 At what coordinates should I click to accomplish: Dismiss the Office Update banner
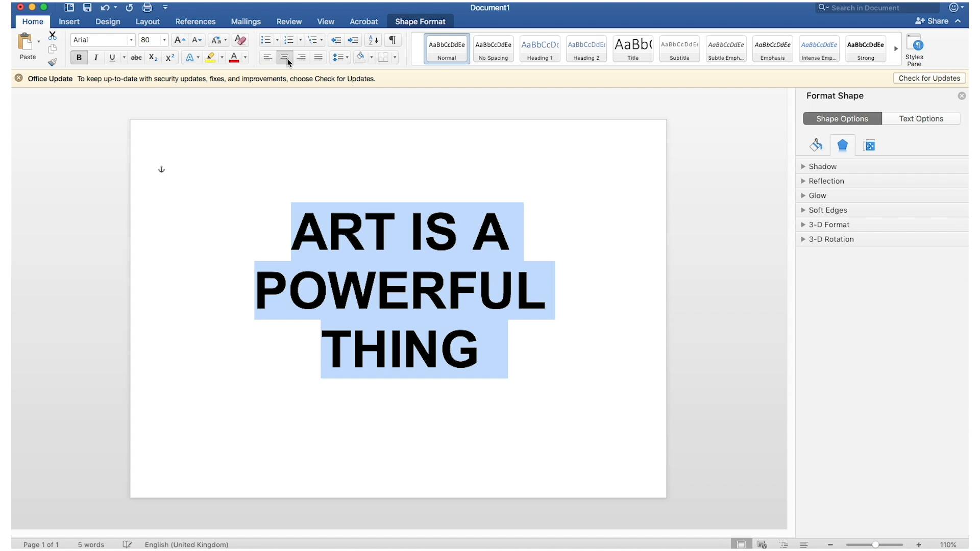pos(18,78)
